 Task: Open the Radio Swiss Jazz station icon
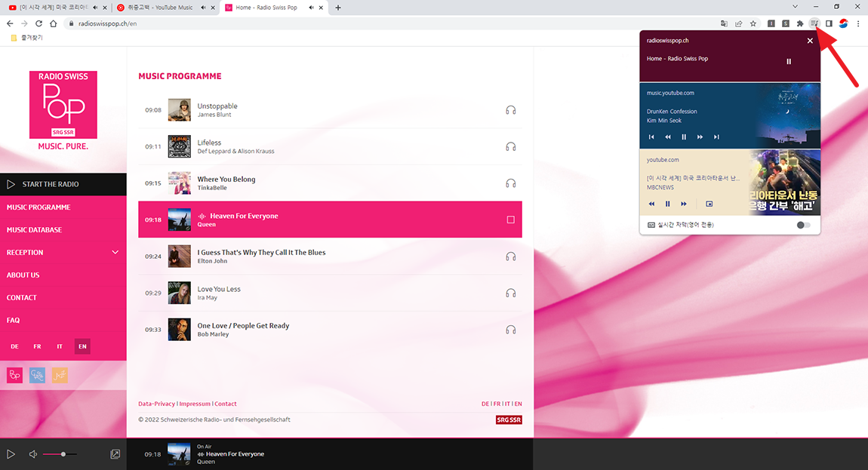[60, 376]
